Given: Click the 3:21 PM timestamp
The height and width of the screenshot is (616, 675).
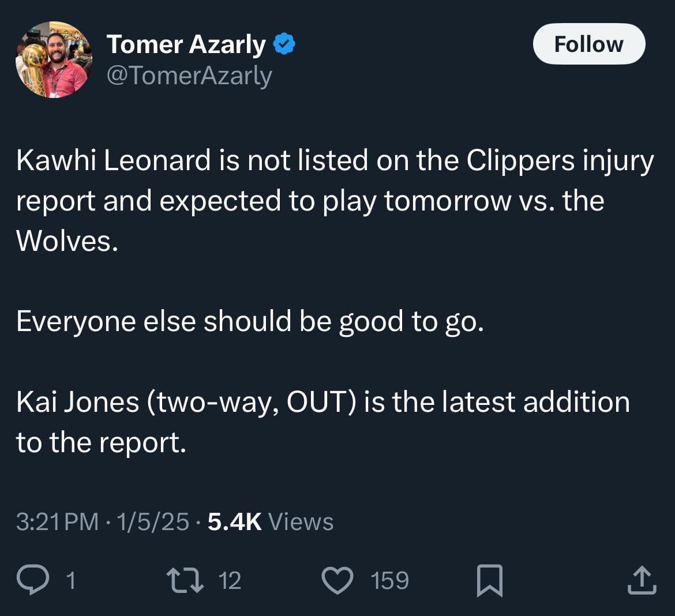Looking at the screenshot, I should [x=57, y=521].
